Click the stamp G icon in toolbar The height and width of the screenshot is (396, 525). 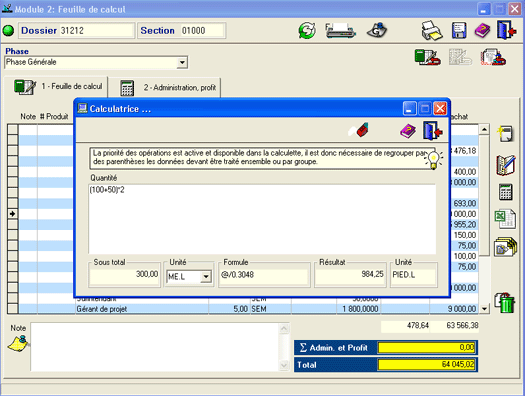coord(377,31)
